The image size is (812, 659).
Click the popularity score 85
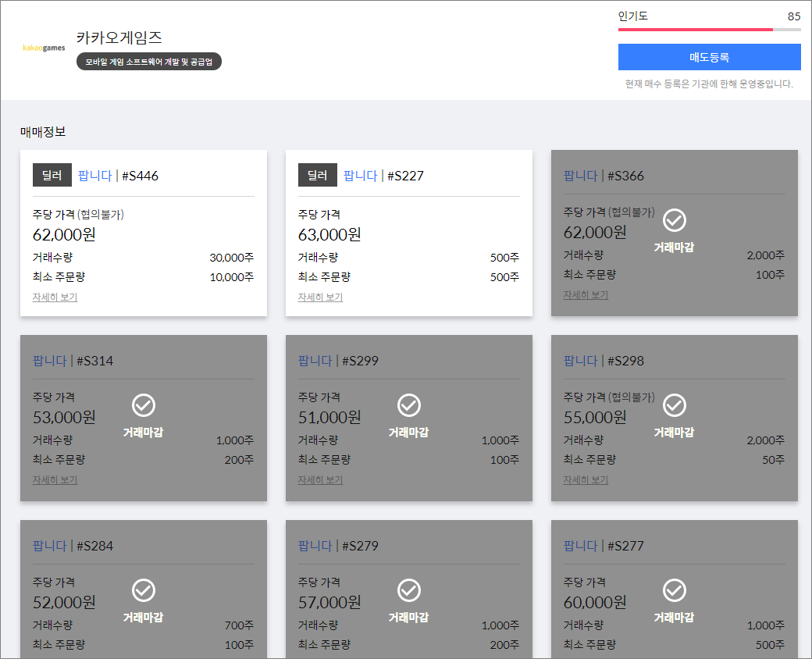(x=794, y=16)
